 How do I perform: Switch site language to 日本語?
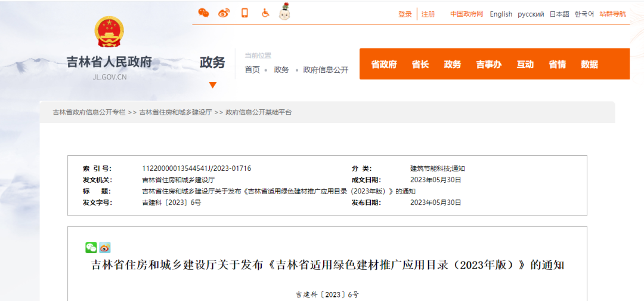559,14
